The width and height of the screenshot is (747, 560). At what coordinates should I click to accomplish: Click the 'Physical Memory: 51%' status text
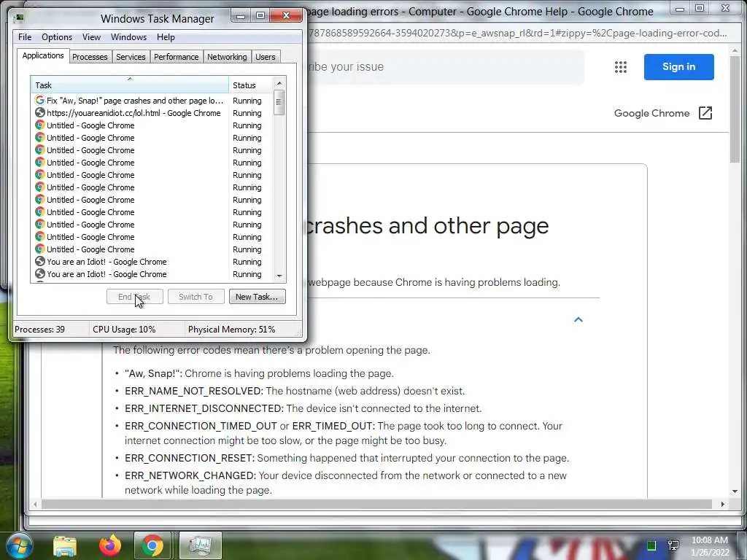(231, 330)
